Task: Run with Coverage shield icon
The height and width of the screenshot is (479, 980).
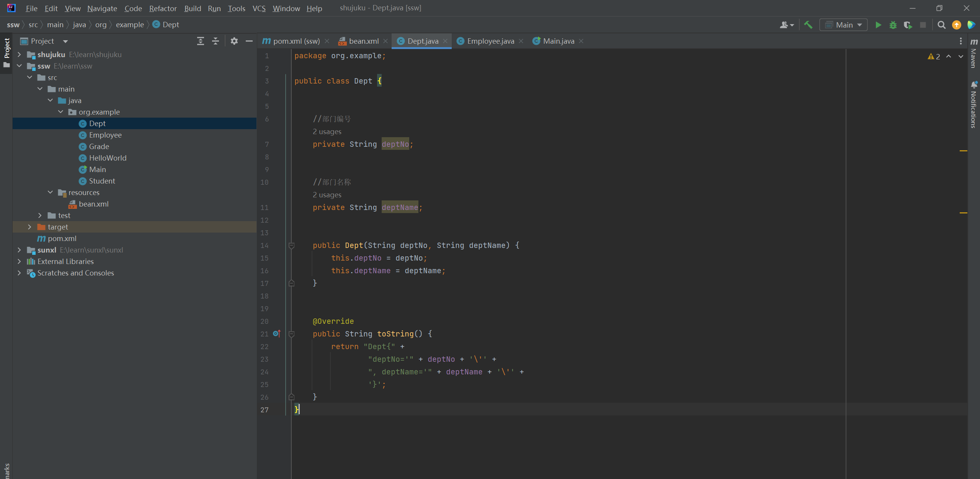Action: pyautogui.click(x=908, y=25)
